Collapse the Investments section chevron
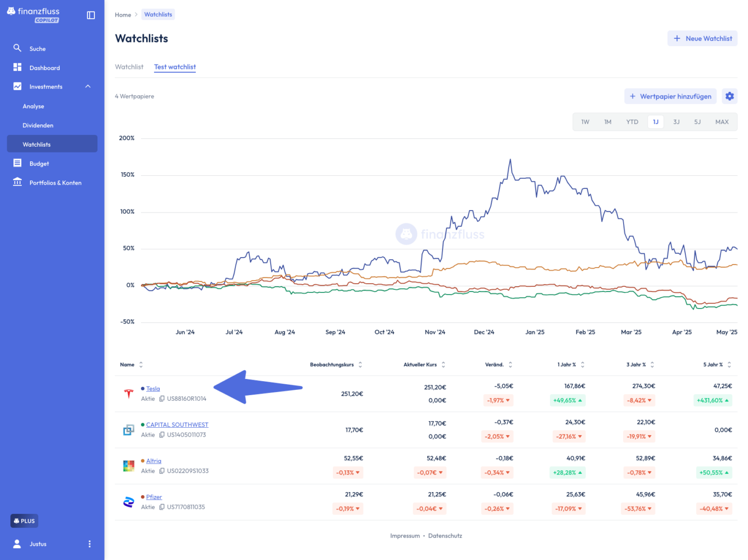The width and height of the screenshot is (748, 560). [88, 87]
